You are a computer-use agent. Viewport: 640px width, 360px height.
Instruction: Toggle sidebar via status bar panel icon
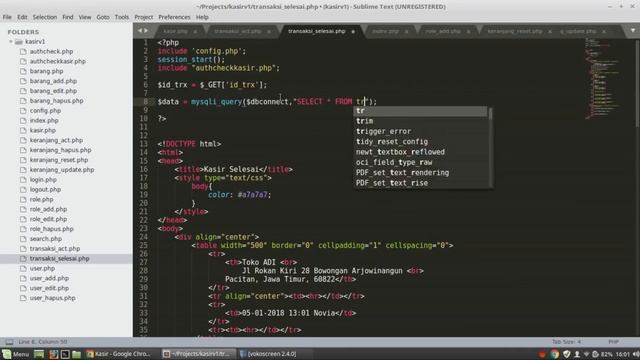9,342
